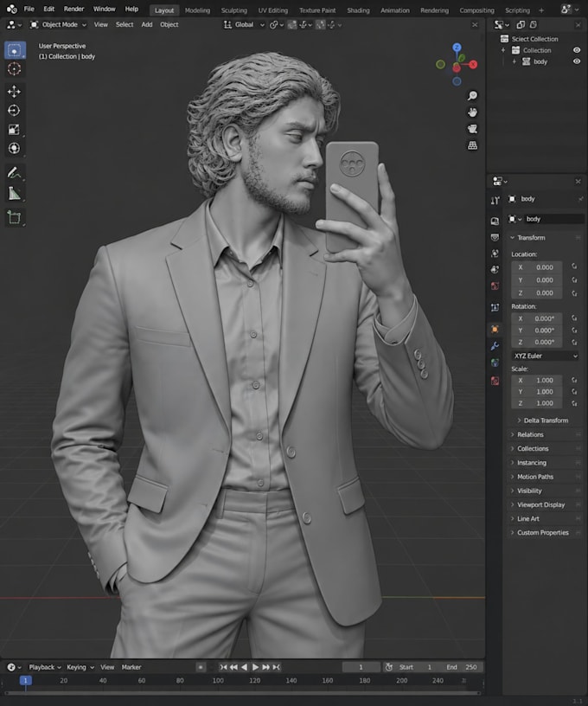
Task: Open the Playback popover
Action: 45,667
